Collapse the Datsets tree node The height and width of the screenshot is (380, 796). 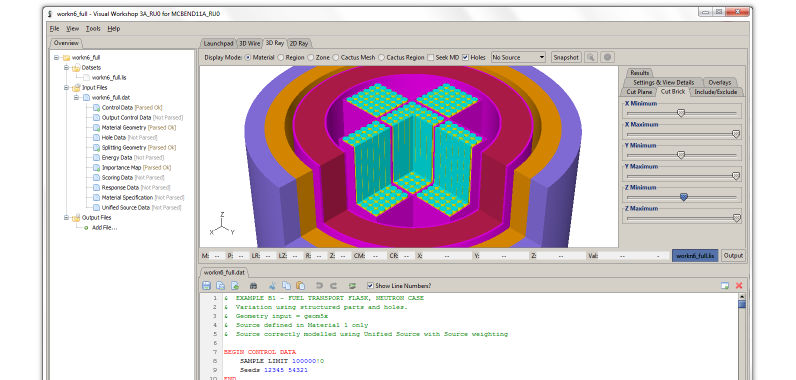(x=67, y=67)
